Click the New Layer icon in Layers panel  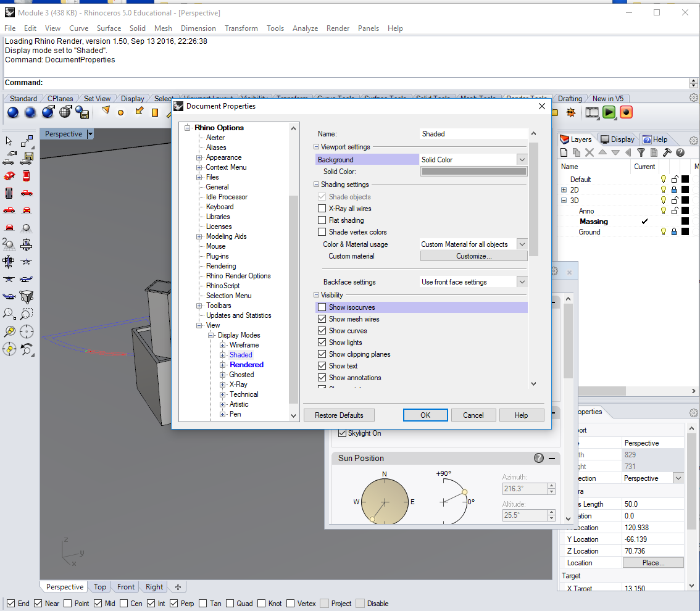(564, 152)
